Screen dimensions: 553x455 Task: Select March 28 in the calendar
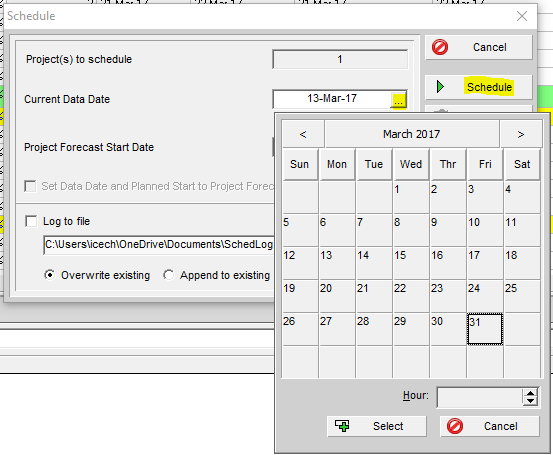coord(373,329)
